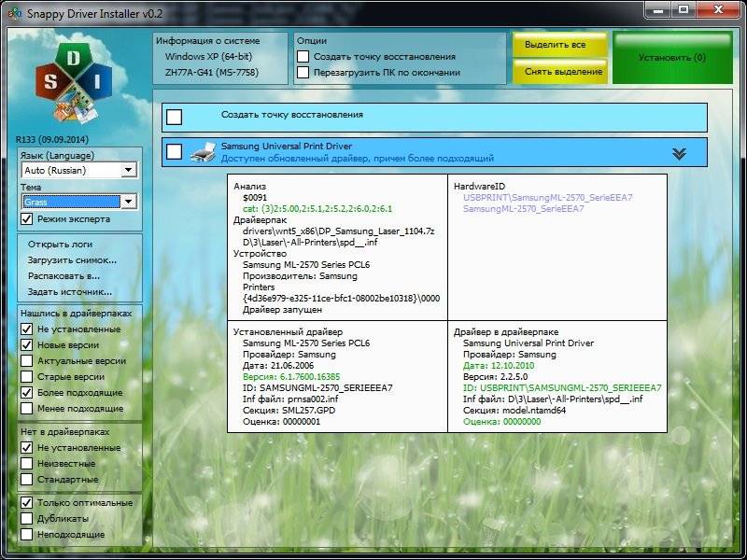
Task: Check Перезагрузить ПК по окончании option
Action: 303,73
